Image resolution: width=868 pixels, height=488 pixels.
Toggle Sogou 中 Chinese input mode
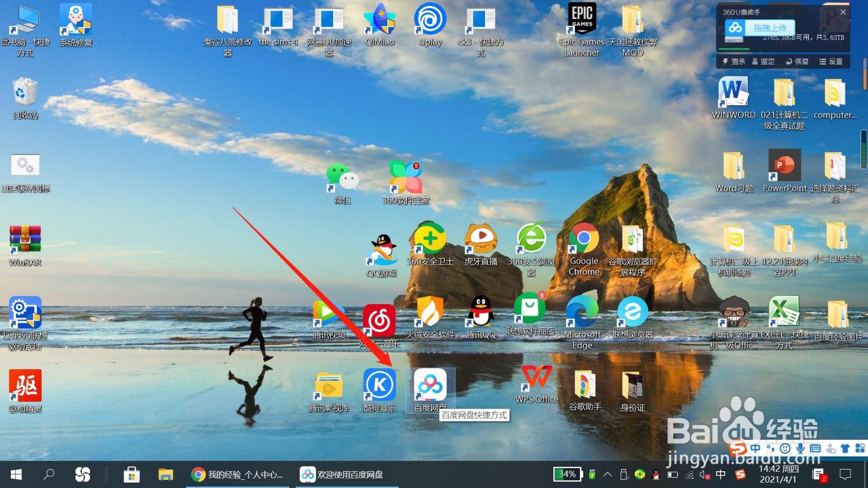point(755,448)
